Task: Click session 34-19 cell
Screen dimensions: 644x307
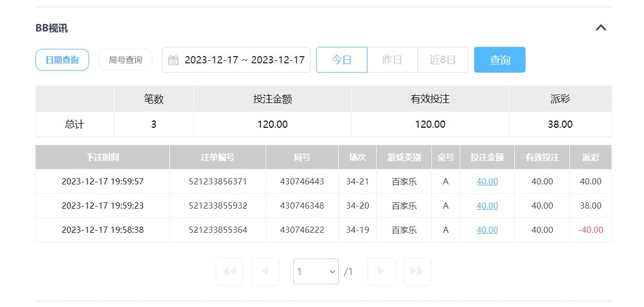Action: [x=357, y=230]
